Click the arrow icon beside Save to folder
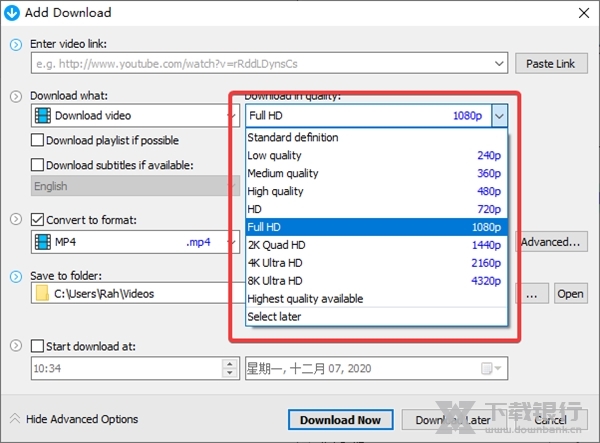 click(x=16, y=276)
